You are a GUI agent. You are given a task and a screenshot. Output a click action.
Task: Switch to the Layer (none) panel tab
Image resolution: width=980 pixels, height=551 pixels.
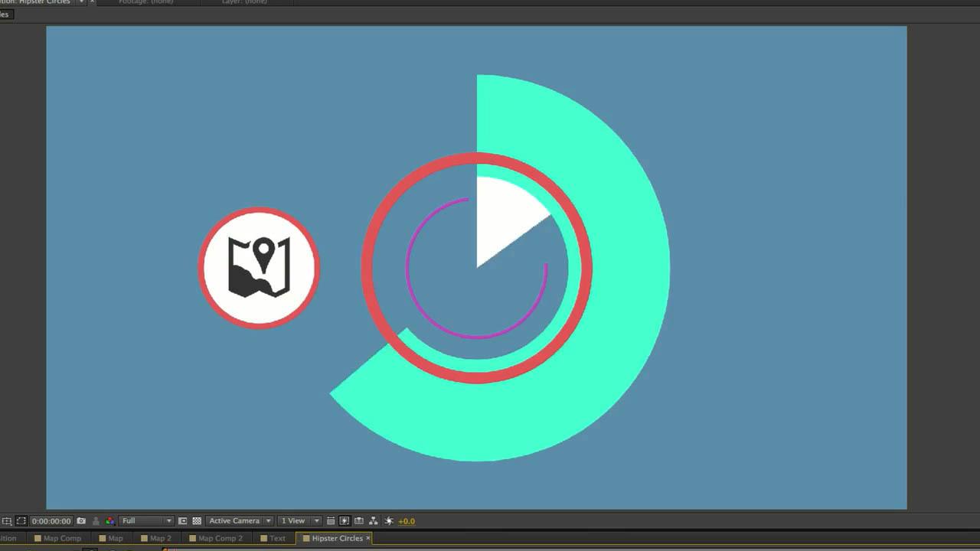click(x=245, y=2)
